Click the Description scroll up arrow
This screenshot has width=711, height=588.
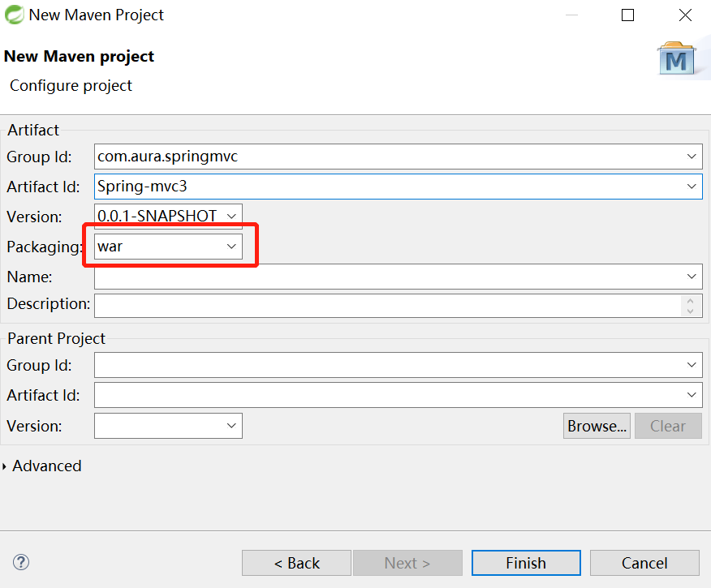click(690, 301)
